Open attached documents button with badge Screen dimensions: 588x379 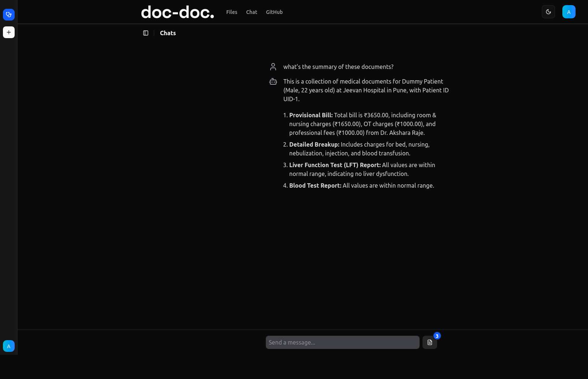430,342
